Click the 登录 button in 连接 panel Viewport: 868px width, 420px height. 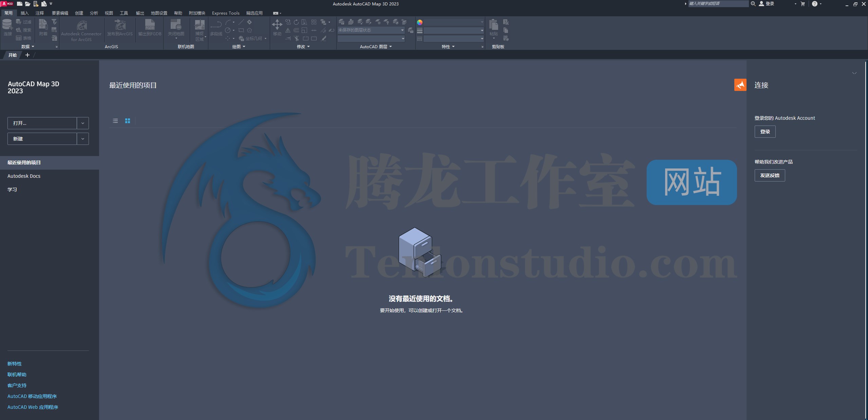pyautogui.click(x=765, y=132)
